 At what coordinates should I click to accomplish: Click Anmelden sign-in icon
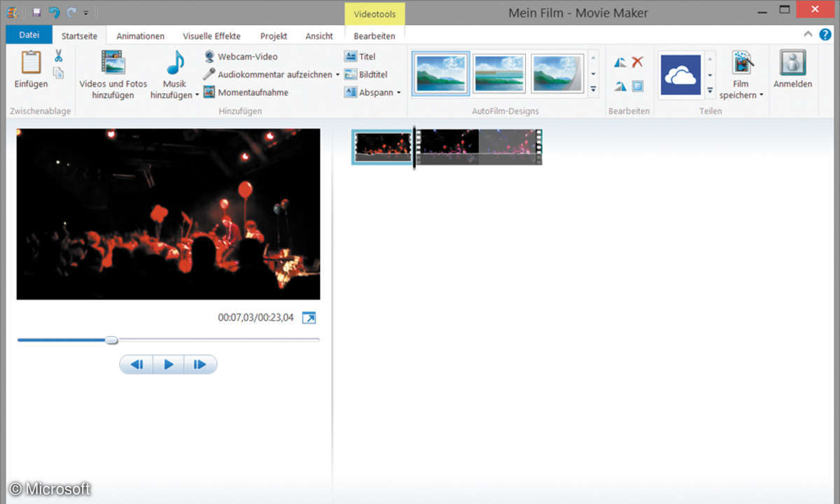(793, 63)
